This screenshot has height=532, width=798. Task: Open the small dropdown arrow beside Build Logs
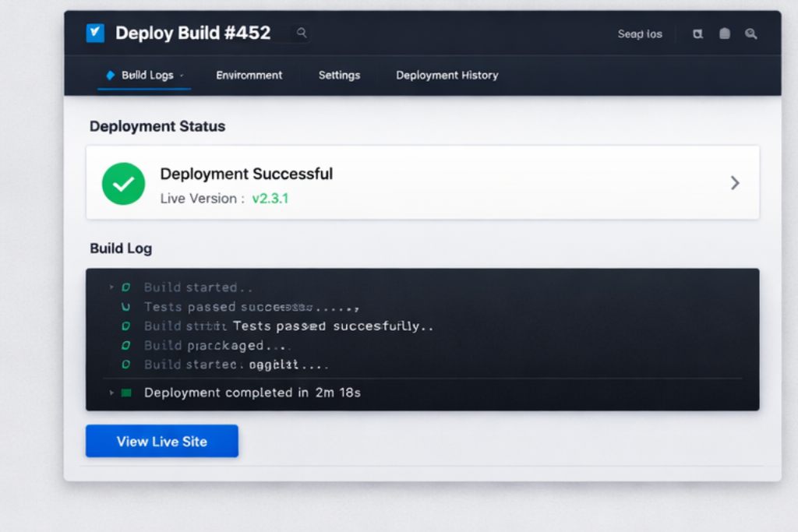[x=182, y=76]
